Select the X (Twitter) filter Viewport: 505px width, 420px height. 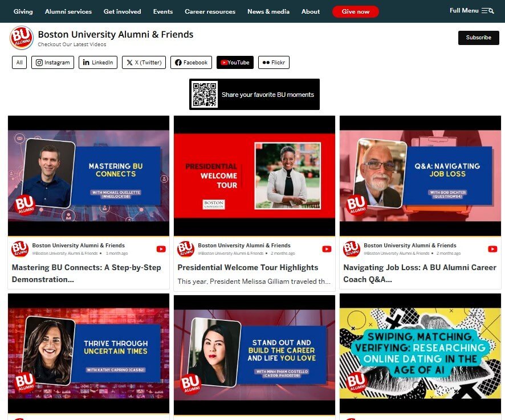pyautogui.click(x=144, y=63)
